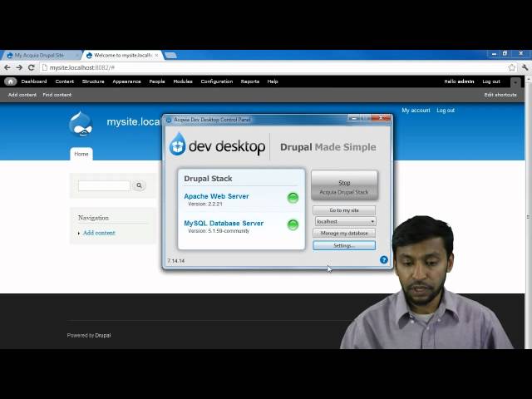Click the Manage my database button
Screen dimensions: 532x399
(344, 233)
